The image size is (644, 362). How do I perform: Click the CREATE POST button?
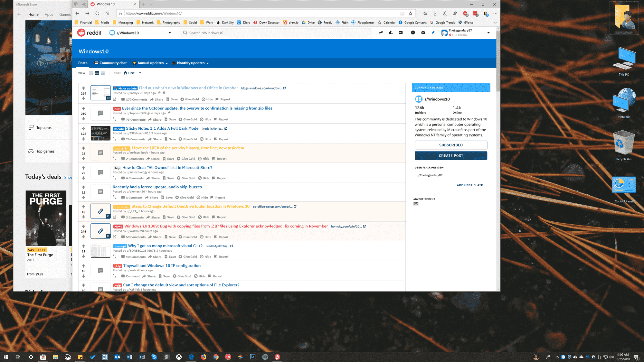coord(451,156)
